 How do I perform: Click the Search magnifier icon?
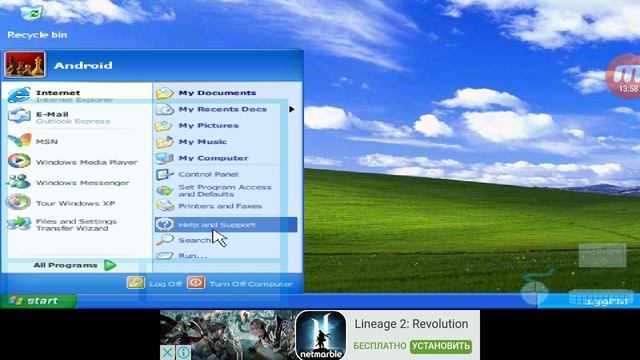(165, 240)
